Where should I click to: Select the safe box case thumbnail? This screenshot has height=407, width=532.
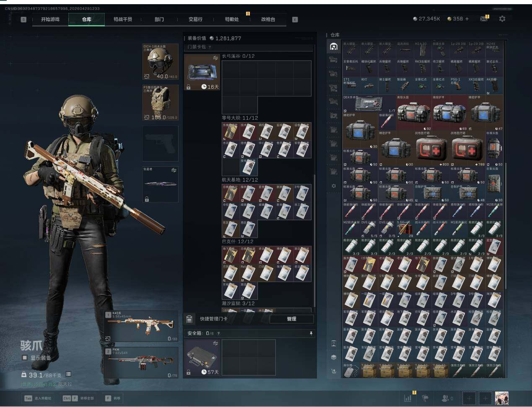[x=202, y=357]
